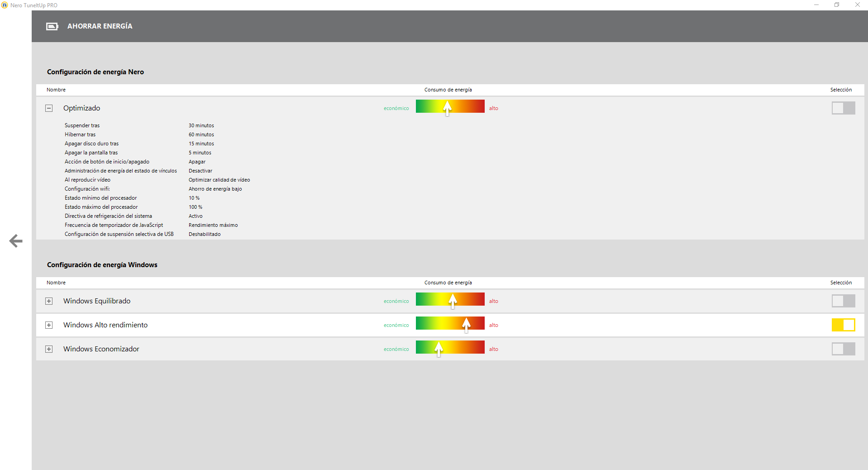The height and width of the screenshot is (470, 868).
Task: Click the Selección header in Nero section
Action: pos(841,90)
